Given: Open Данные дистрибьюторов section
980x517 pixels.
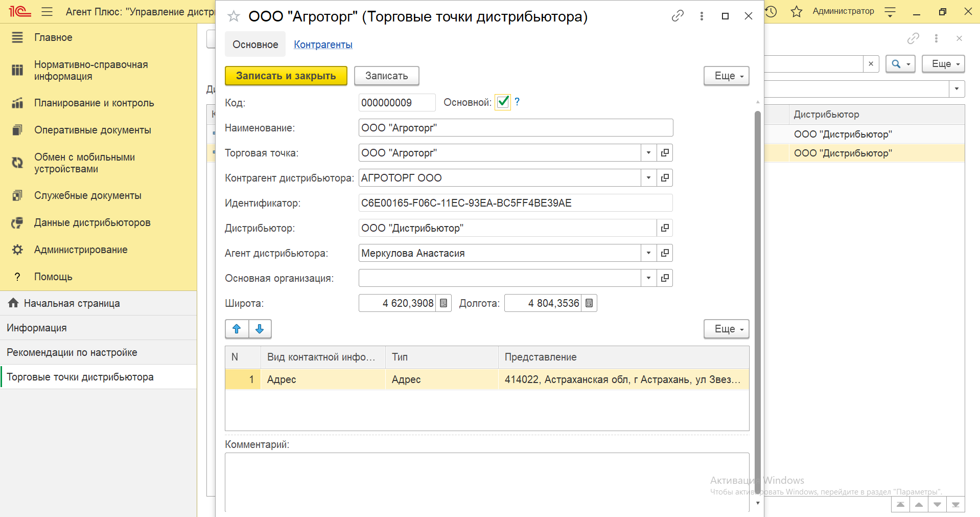Looking at the screenshot, I should click(x=98, y=222).
